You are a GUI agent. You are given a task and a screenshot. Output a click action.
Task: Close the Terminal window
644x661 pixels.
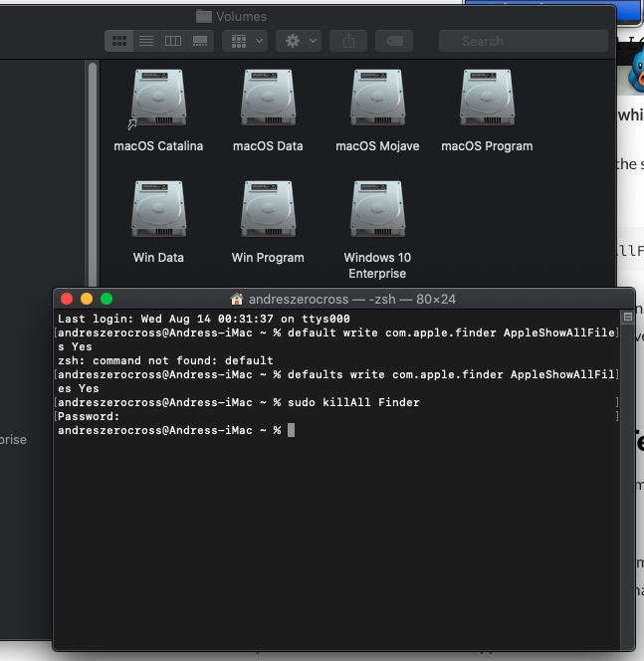[x=67, y=299]
